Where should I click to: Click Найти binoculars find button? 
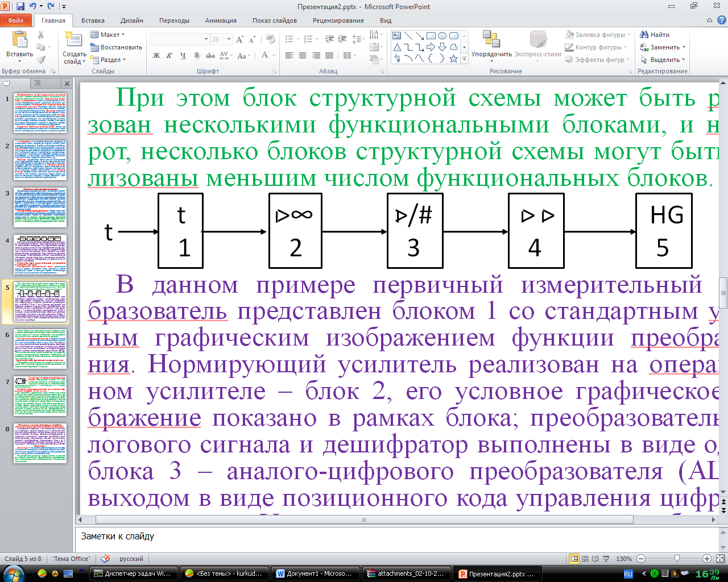click(x=655, y=35)
